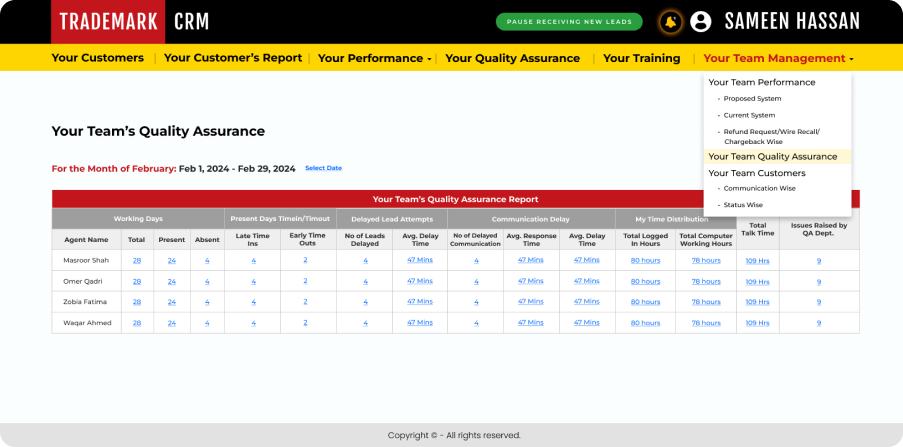
Task: Click Omer Qadri's 80 hours logged link
Action: [645, 281]
